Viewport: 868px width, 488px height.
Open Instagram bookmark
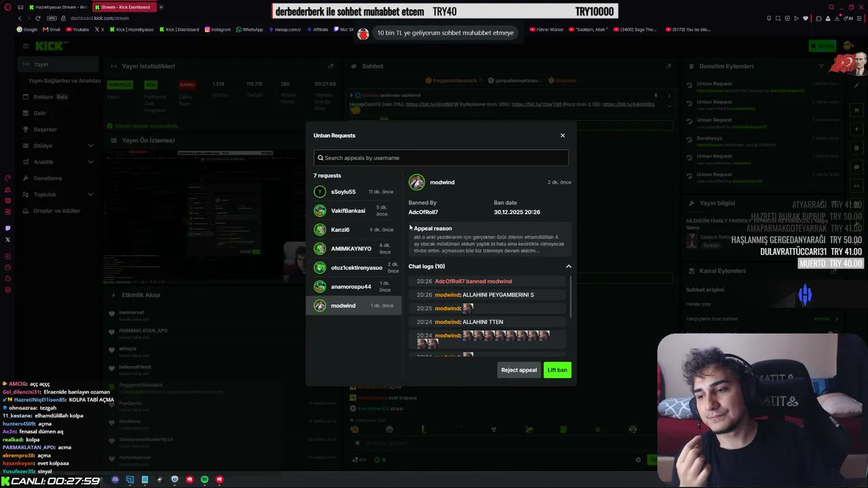click(x=218, y=30)
